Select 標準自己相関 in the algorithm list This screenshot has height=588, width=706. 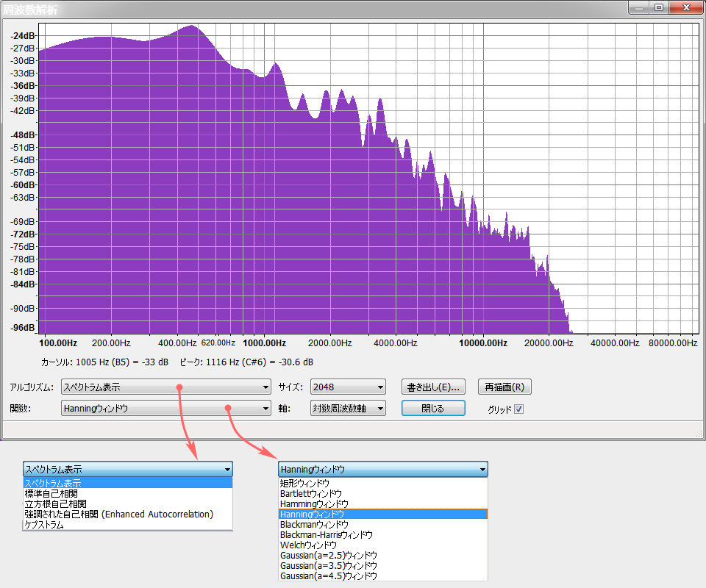coord(128,493)
